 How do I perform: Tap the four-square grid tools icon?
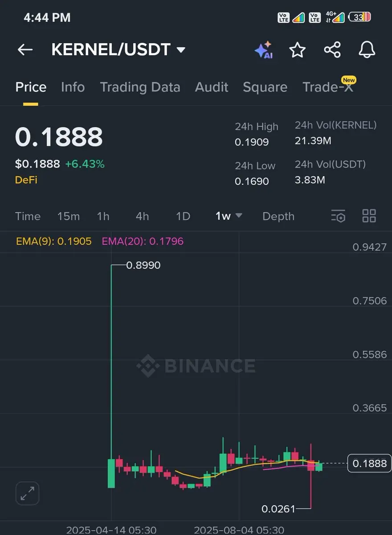point(369,216)
